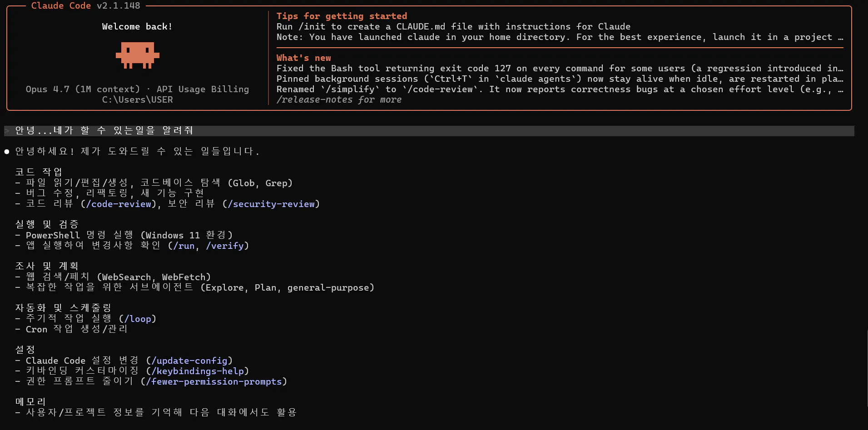
Task: Click the /run command text
Action: point(184,246)
